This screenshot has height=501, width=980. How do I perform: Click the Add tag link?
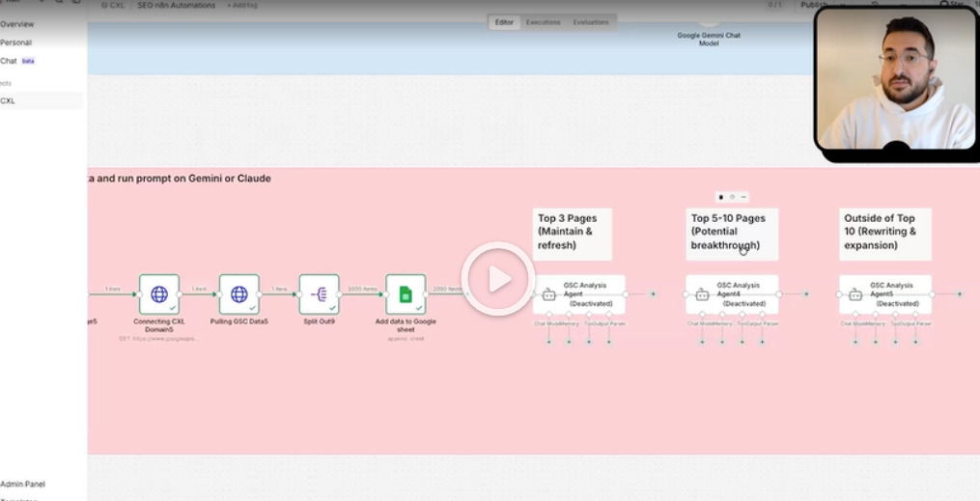click(241, 5)
